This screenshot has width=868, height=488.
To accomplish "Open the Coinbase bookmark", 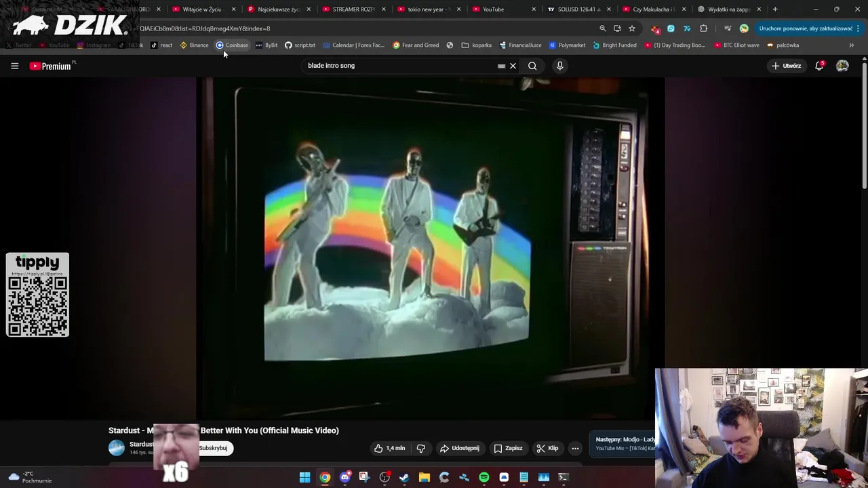I will 233,45.
